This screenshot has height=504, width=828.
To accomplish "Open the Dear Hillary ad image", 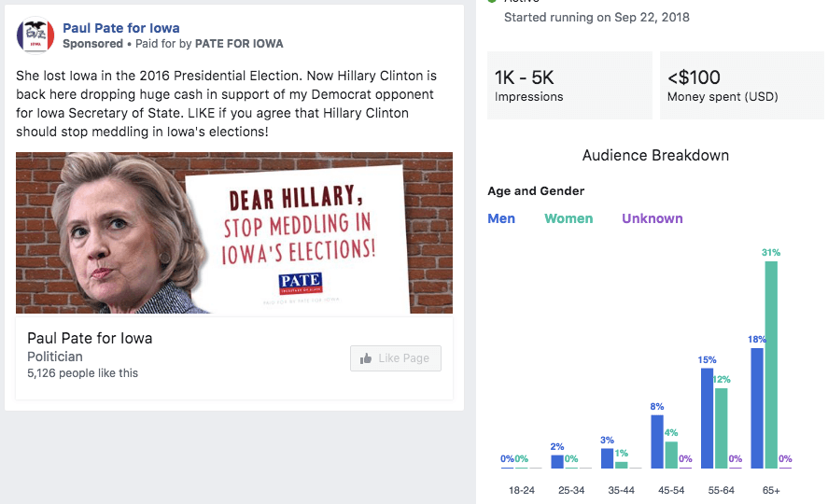I will click(x=234, y=232).
